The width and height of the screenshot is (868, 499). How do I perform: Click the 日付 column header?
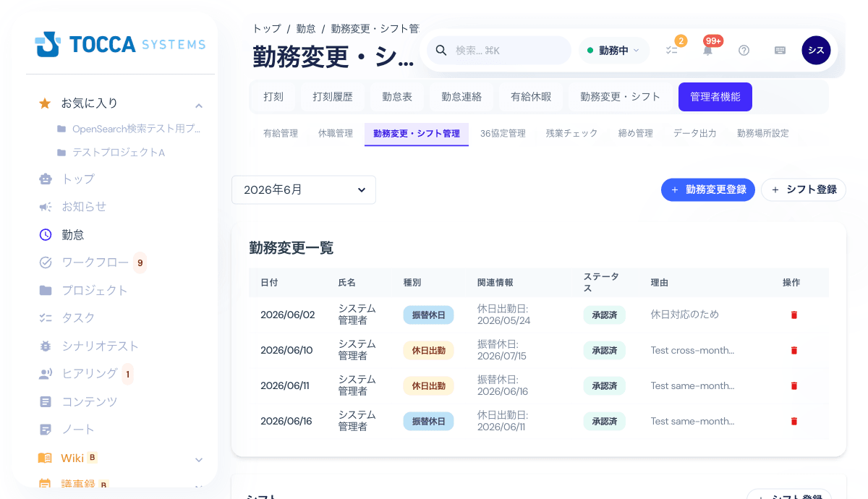point(269,283)
